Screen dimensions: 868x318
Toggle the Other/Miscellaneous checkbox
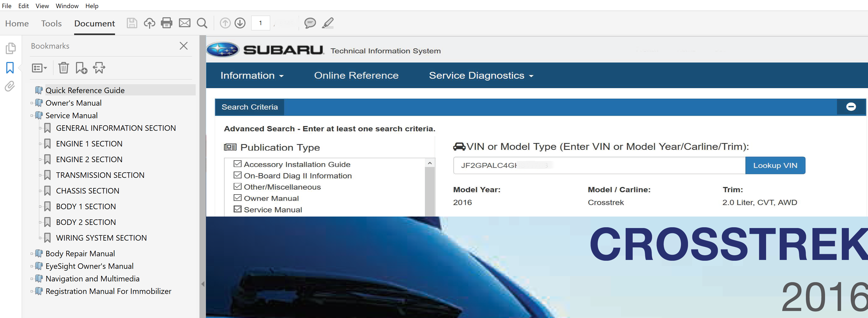coord(238,186)
